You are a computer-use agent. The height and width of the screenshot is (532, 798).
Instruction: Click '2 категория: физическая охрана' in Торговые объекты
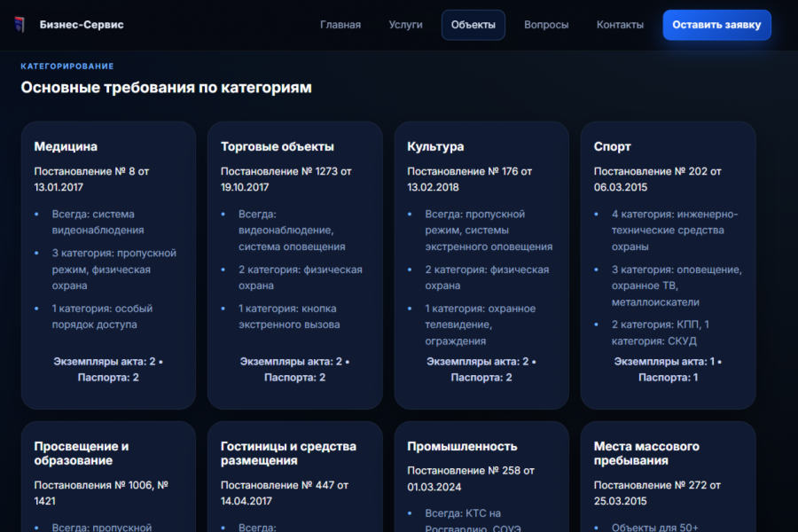pos(301,278)
